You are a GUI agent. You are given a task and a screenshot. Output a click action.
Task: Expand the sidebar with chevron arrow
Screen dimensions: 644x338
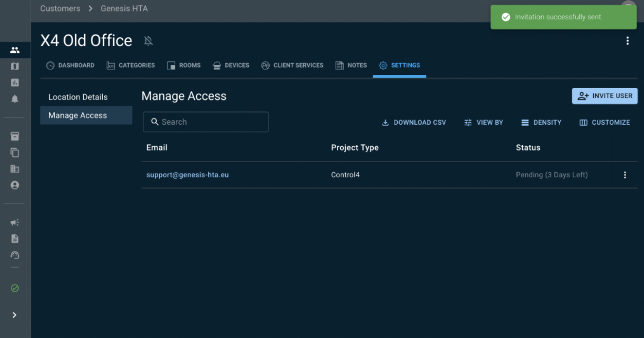[x=15, y=315]
